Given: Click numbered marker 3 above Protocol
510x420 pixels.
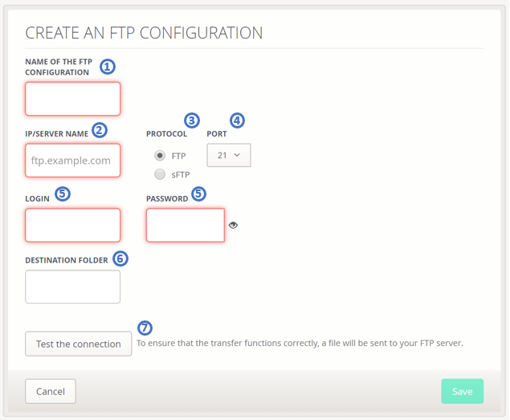Looking at the screenshot, I should coord(191,120).
